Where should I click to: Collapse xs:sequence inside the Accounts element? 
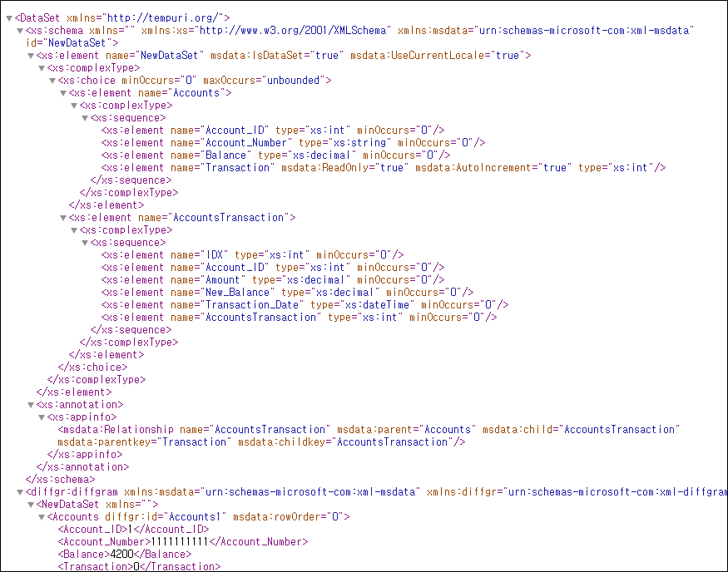[85, 118]
